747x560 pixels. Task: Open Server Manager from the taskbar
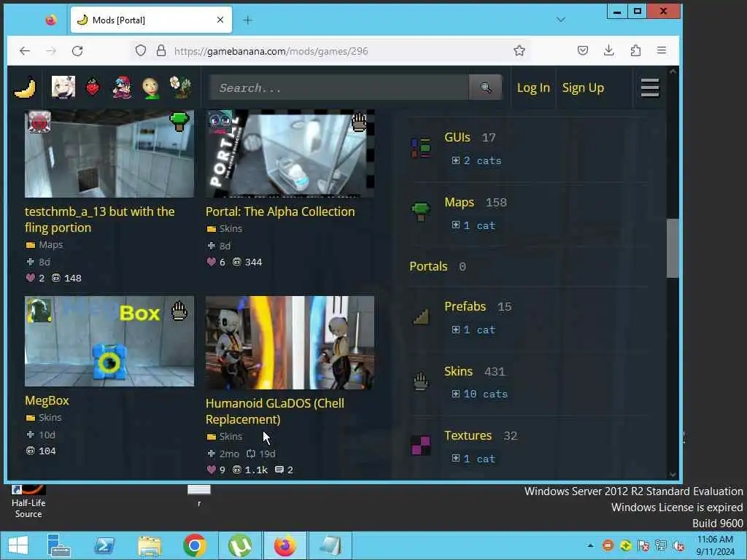coord(59,545)
